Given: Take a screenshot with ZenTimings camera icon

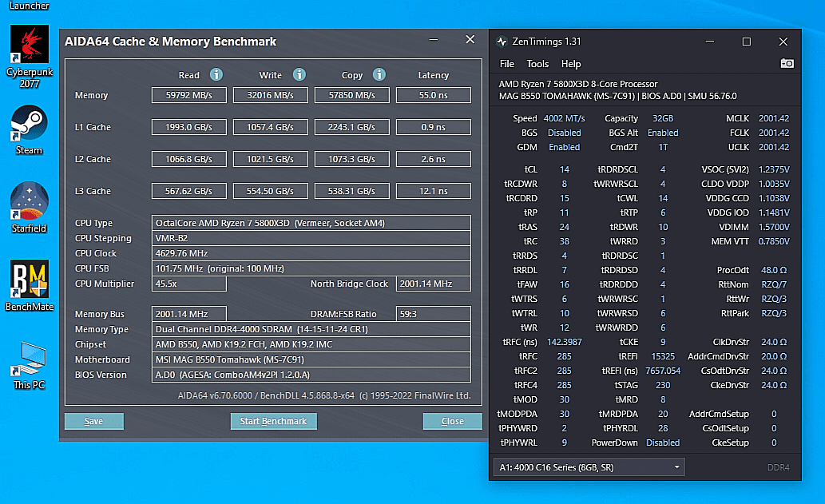Looking at the screenshot, I should pyautogui.click(x=787, y=64).
